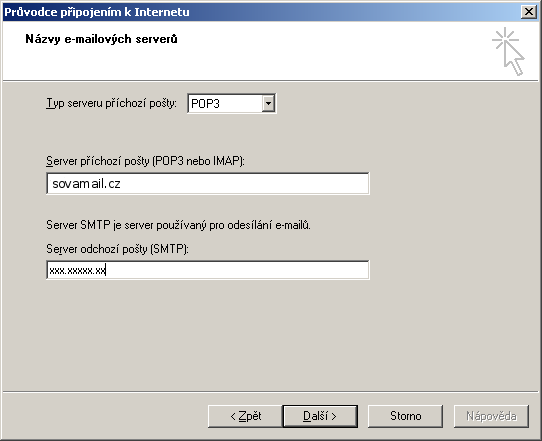Screen dimensions: 542x441
Task: Expand the incoming server type dropdown arrow
Action: (268, 103)
